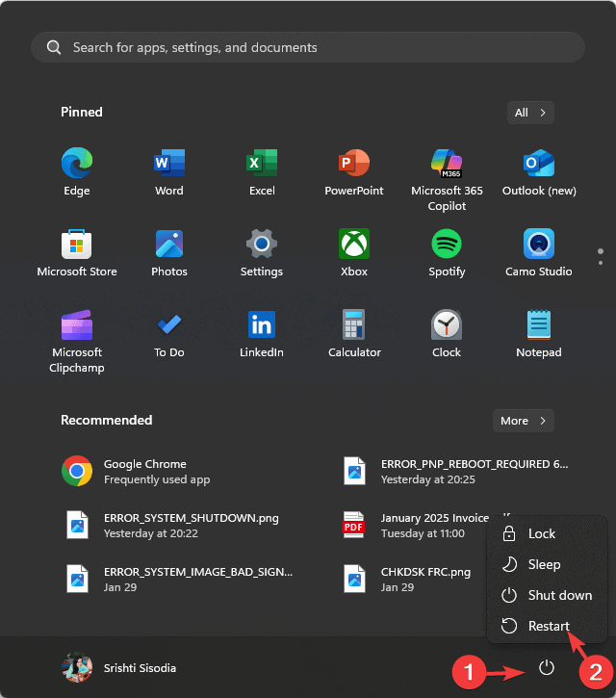
Task: Launch the Xbox app
Action: (x=354, y=252)
